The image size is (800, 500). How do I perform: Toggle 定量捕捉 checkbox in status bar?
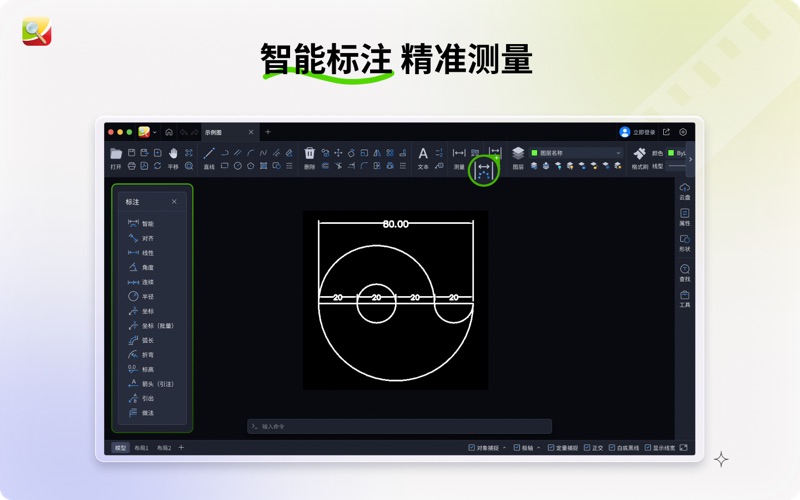coord(551,447)
